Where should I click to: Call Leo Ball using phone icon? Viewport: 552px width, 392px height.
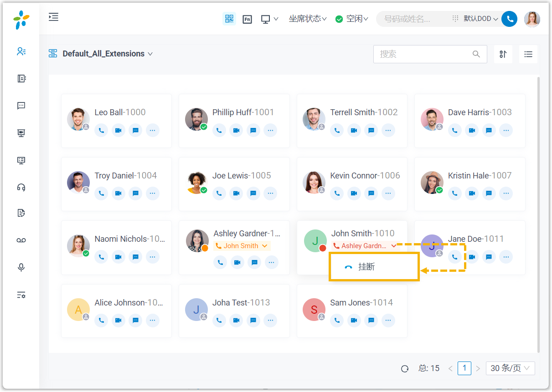(101, 130)
